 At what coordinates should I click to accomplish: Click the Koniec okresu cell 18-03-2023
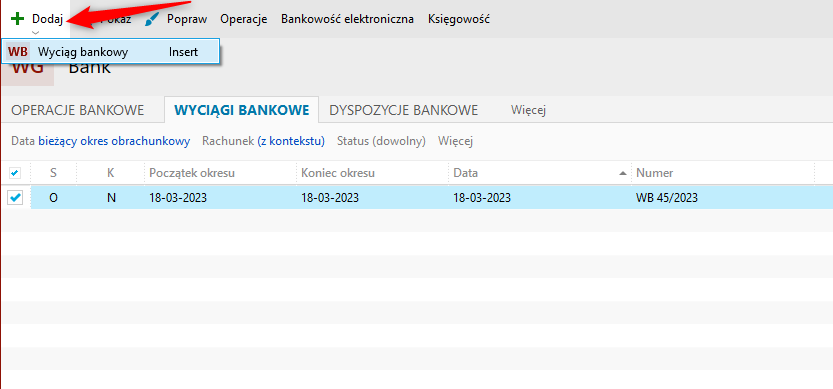(x=330, y=198)
